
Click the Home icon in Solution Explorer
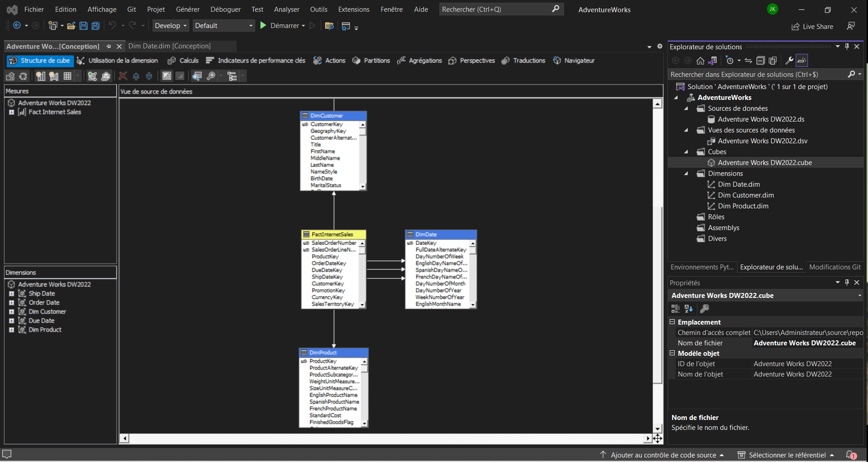pos(700,61)
